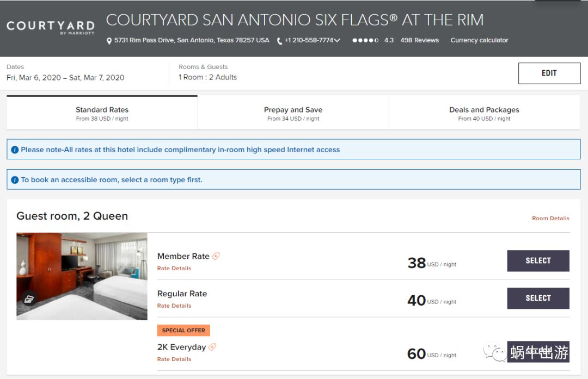Open Rate Details under 2K Everyday
The image size is (588, 379).
(x=174, y=359)
